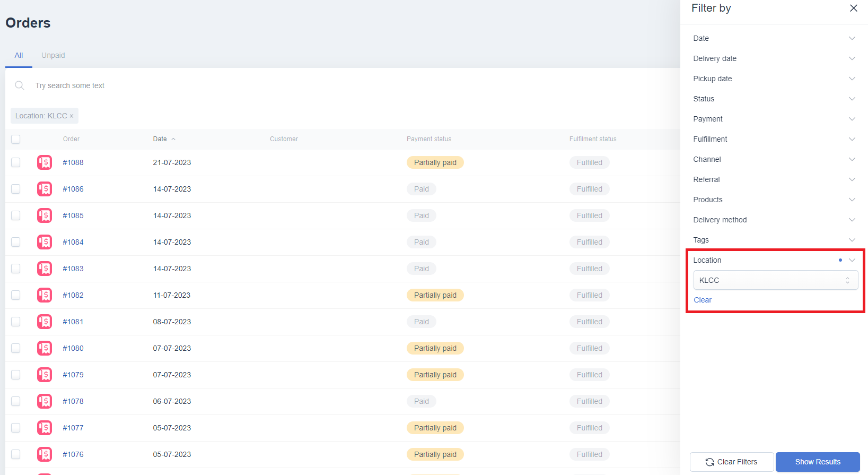Click order icon for #1082
This screenshot has height=475, width=868.
pos(45,295)
